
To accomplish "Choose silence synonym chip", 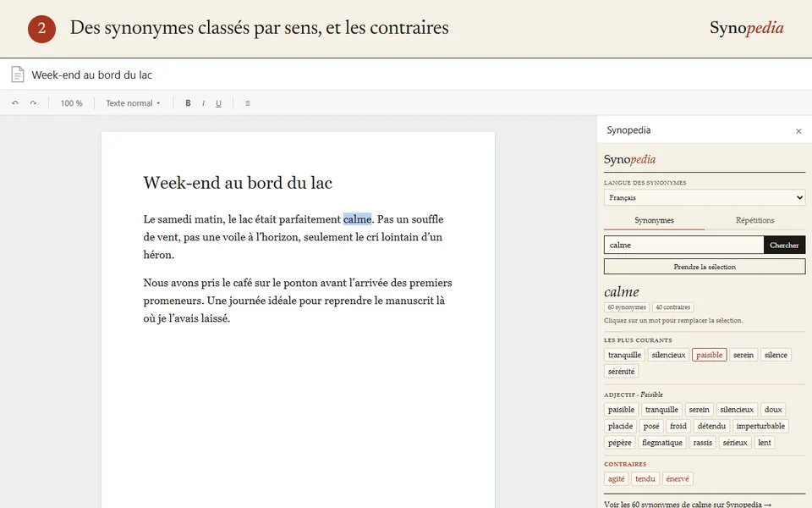I will pos(776,355).
